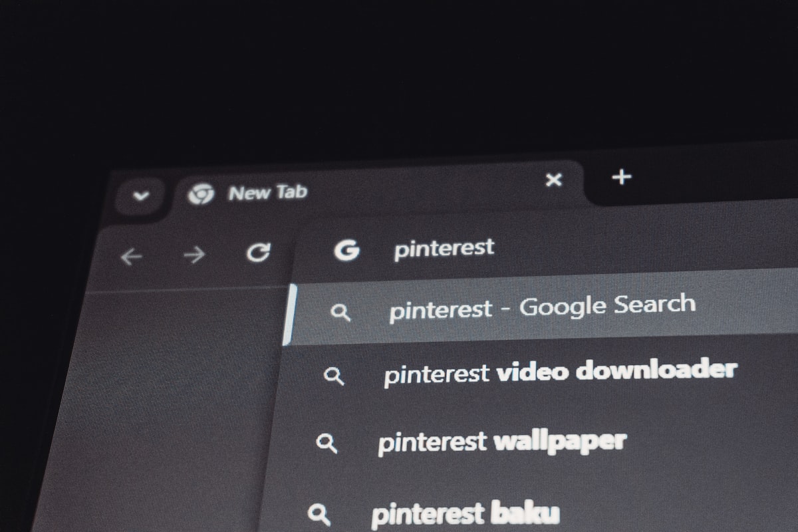
Task: Click the search icon beside pinterest - Google Search
Action: 342,311
